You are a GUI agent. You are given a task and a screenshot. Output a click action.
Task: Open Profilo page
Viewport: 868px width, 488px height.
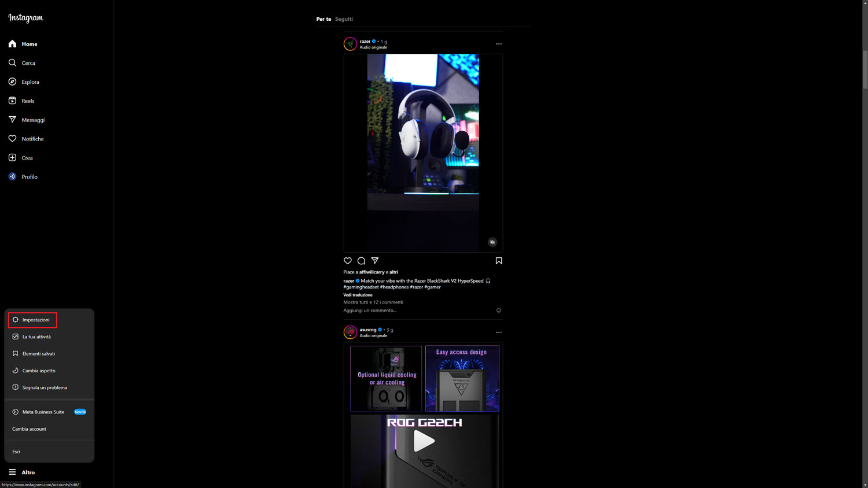click(23, 177)
